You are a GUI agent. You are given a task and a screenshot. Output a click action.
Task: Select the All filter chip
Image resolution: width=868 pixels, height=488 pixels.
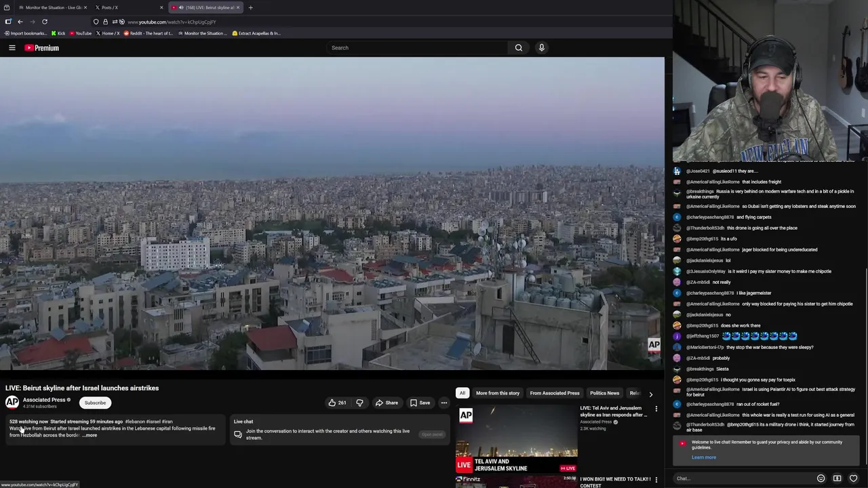pos(462,393)
